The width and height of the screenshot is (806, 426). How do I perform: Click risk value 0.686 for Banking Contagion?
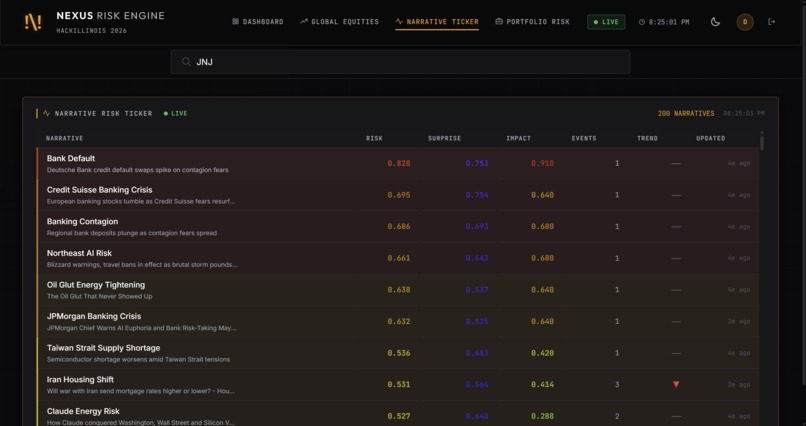(x=399, y=227)
